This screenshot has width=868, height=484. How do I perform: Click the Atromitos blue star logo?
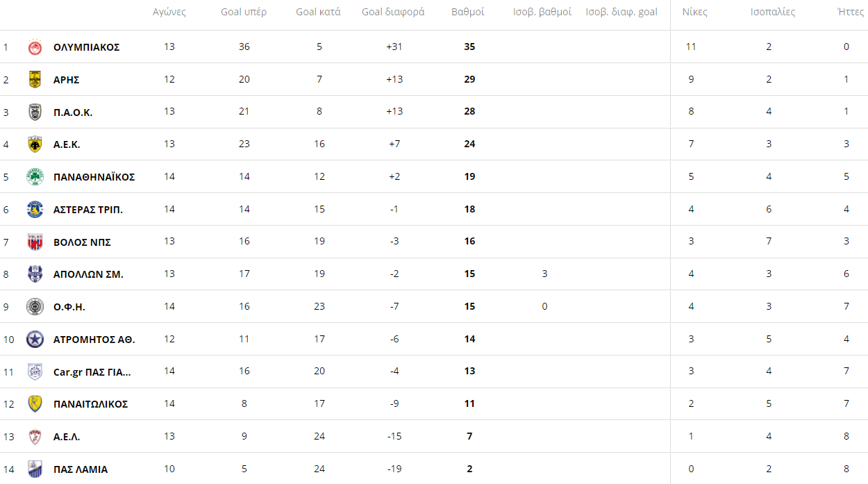[x=35, y=339]
